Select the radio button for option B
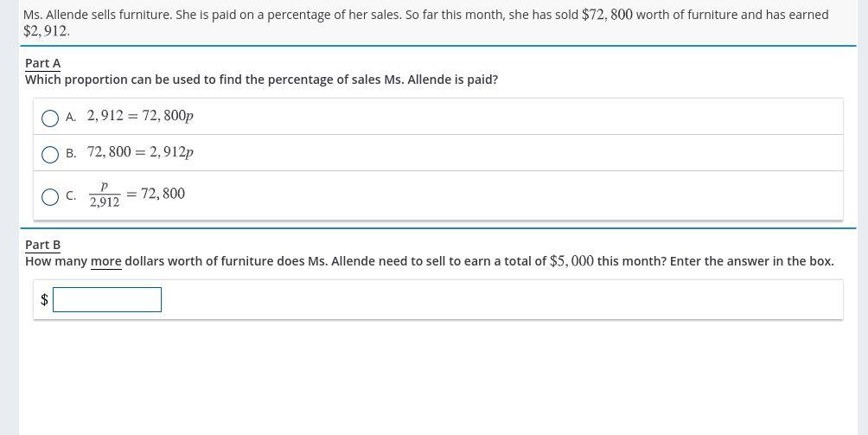868x435 pixels. (50, 155)
